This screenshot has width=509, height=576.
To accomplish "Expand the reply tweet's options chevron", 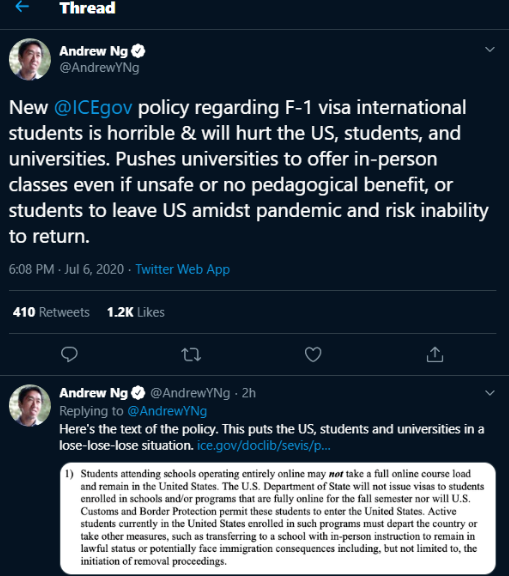I will (490, 393).
